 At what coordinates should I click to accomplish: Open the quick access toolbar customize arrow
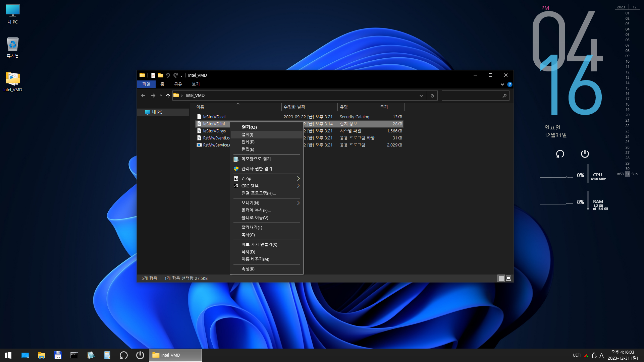pos(181,76)
